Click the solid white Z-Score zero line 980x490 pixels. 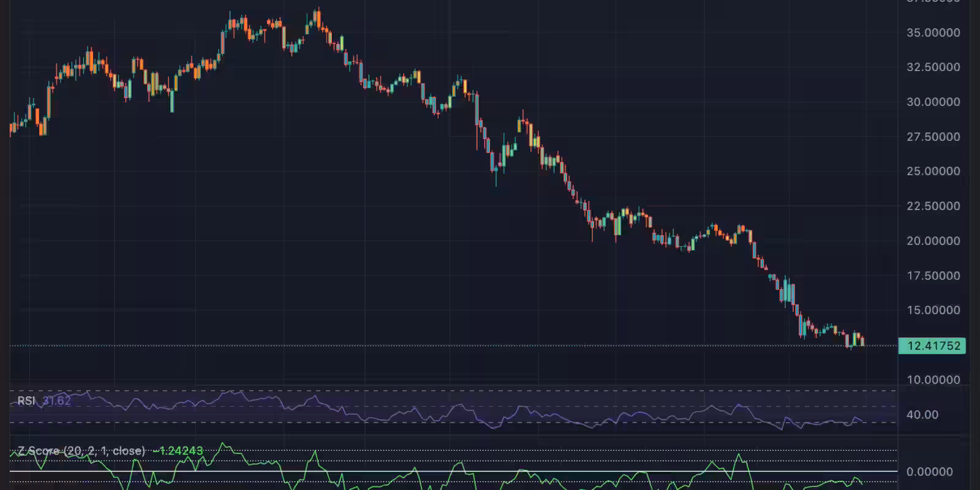429,472
